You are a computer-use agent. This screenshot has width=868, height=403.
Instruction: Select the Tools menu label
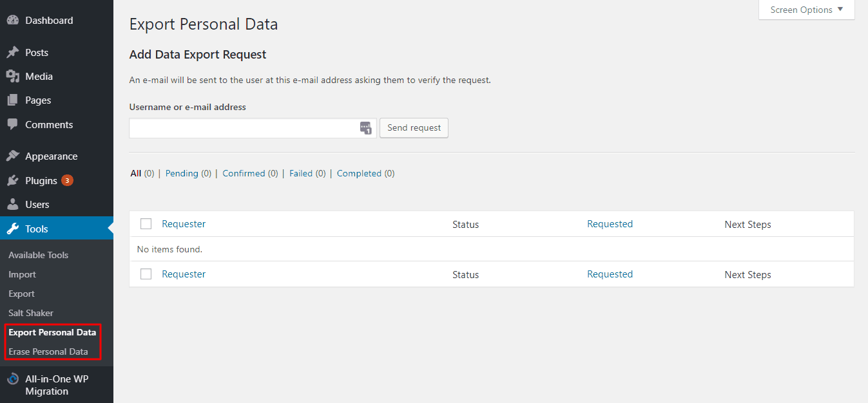(x=37, y=229)
